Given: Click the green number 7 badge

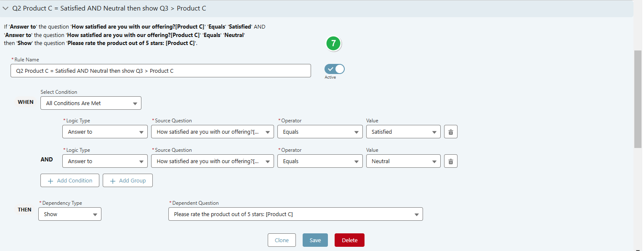Looking at the screenshot, I should click(x=333, y=43).
